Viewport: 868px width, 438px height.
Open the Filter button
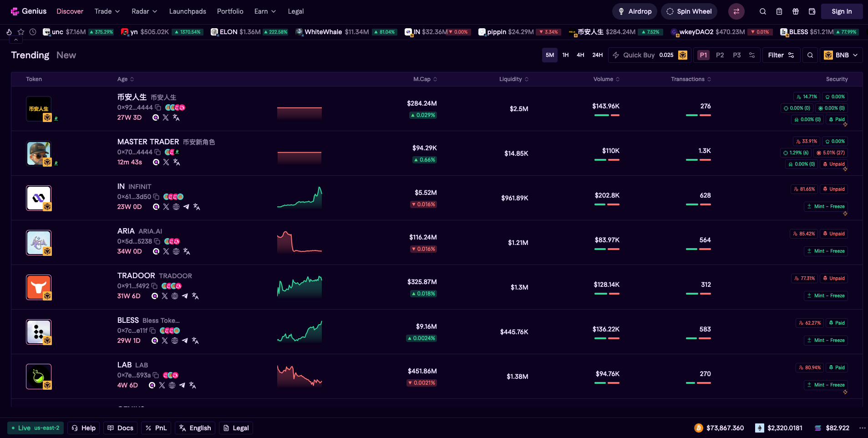(781, 55)
